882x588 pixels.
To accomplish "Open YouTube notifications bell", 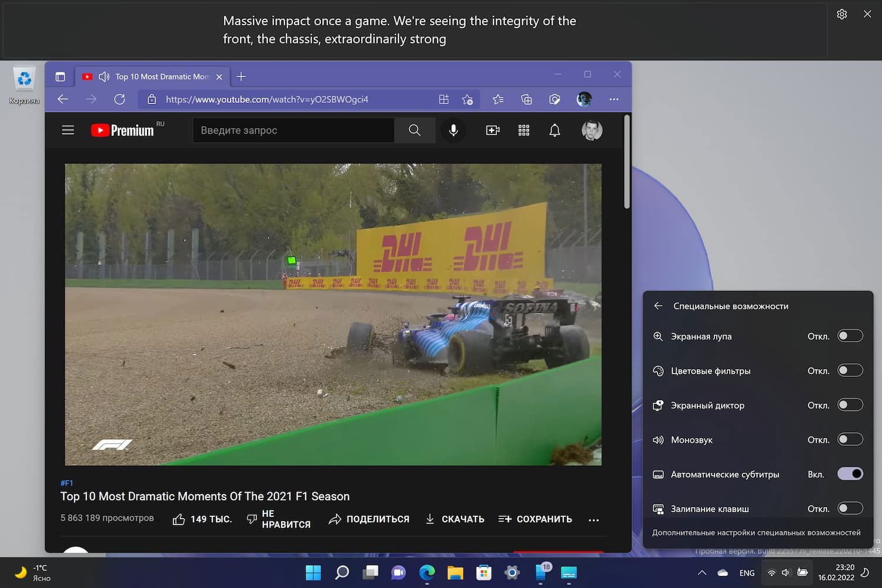I will 554,130.
